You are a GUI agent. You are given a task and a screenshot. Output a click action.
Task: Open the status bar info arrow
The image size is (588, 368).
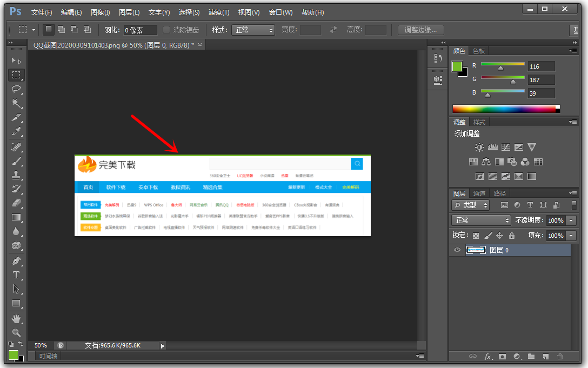(x=162, y=345)
